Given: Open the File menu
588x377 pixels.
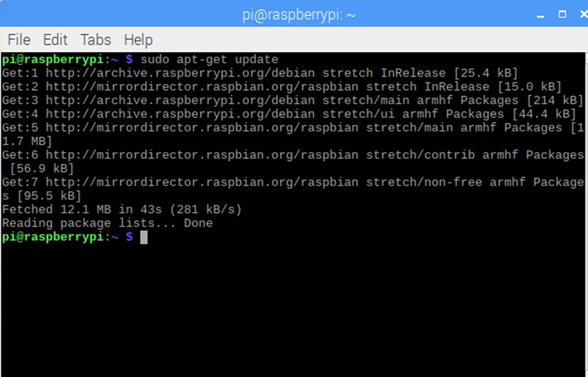Looking at the screenshot, I should point(19,40).
